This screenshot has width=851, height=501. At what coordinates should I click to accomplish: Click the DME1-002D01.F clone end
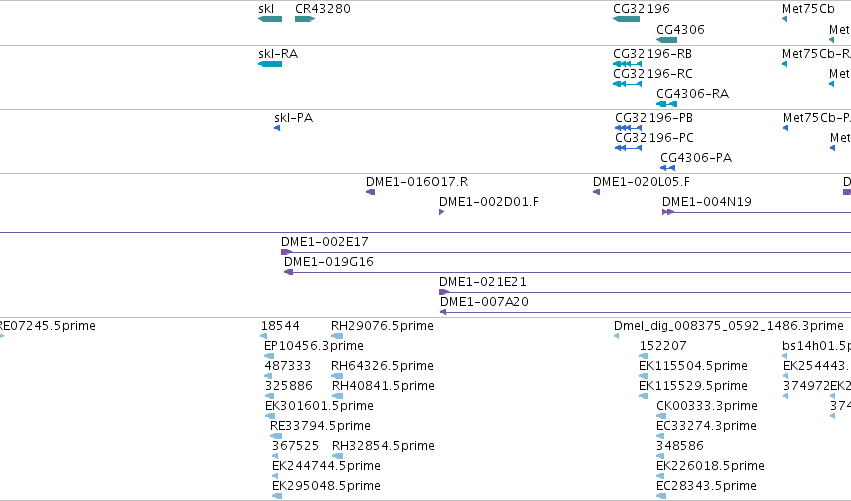[442, 212]
